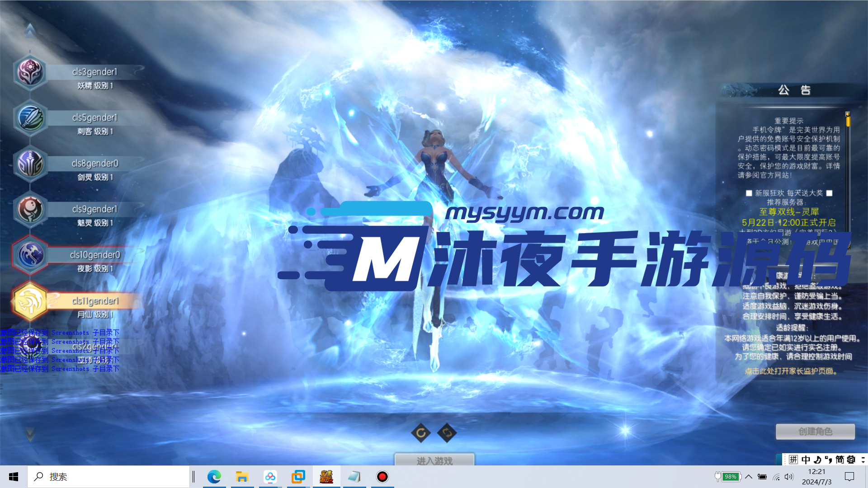The height and width of the screenshot is (488, 868).
Task: Open Microsoft Edge from taskbar
Action: tap(214, 477)
